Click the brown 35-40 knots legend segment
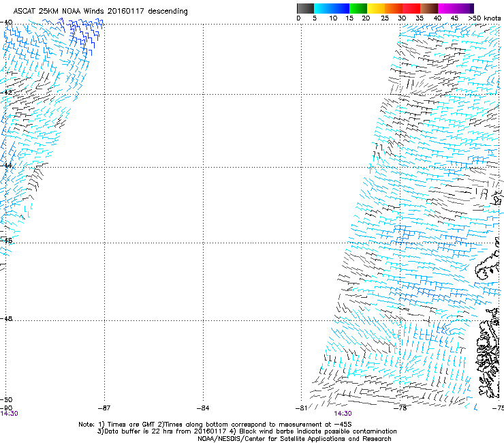The image size is (504, 443). pos(429,8)
